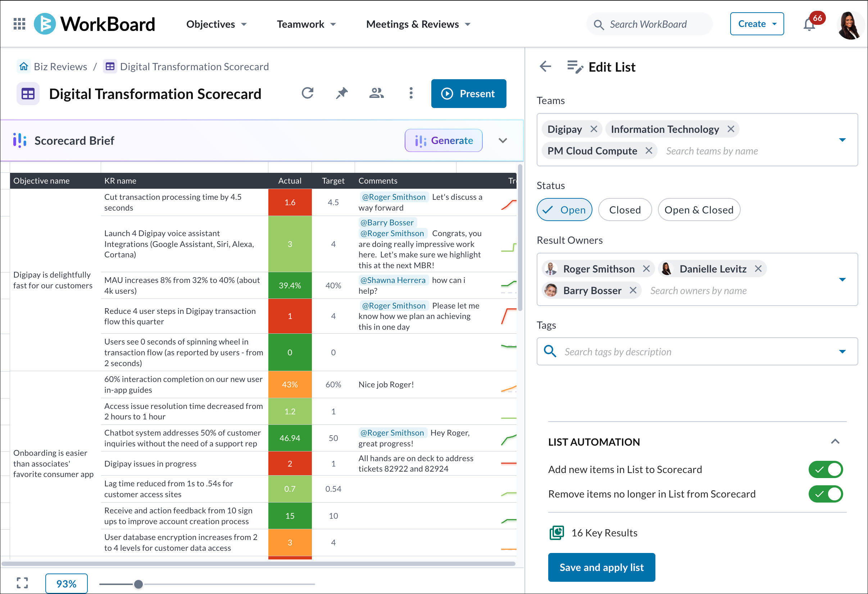Viewport: 868px width, 594px height.
Task: Open the Teamwork menu
Action: pyautogui.click(x=306, y=24)
